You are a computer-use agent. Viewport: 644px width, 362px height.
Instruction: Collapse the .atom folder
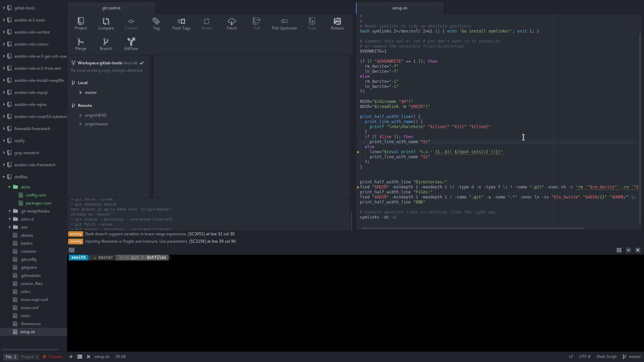pos(9,187)
